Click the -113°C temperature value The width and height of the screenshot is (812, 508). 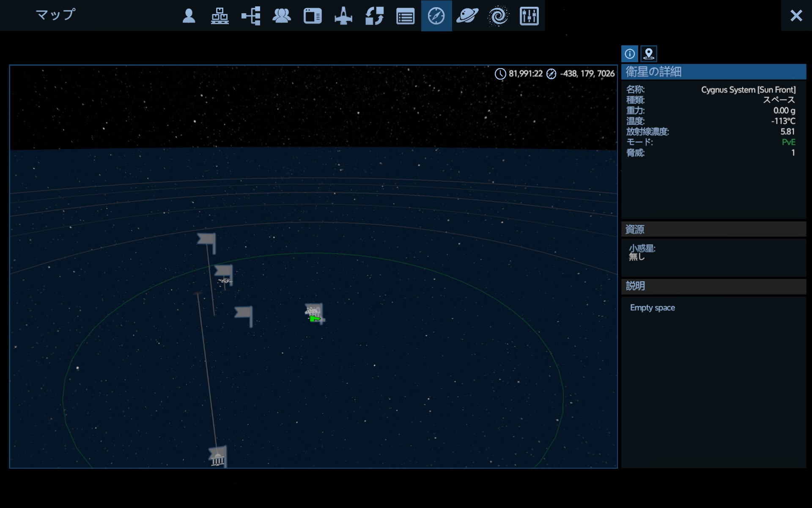coord(783,121)
